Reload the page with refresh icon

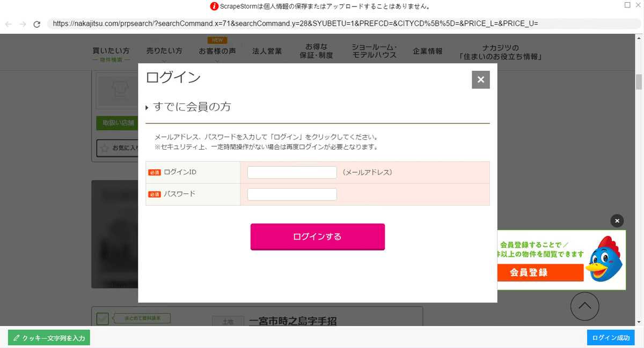[37, 24]
